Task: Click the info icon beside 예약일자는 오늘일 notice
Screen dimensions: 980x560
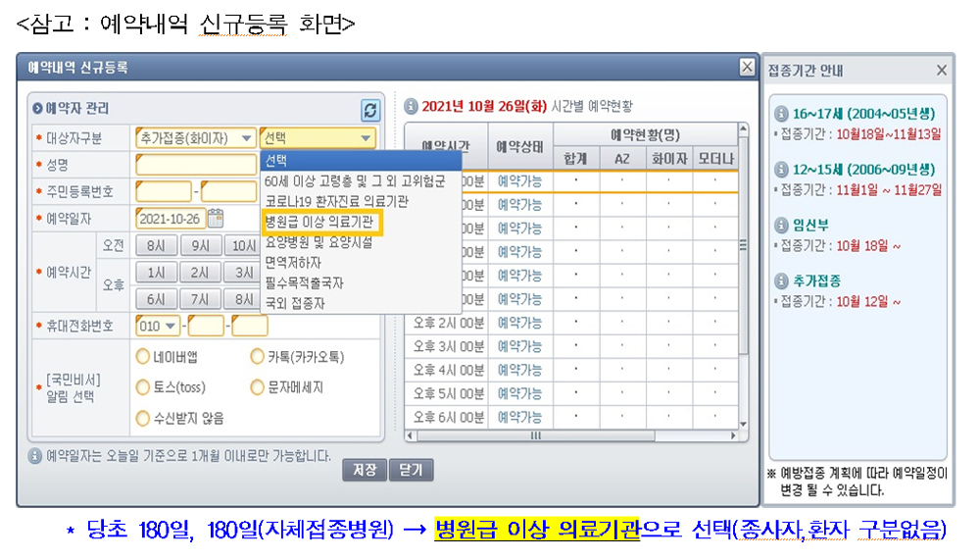Action: 35,456
